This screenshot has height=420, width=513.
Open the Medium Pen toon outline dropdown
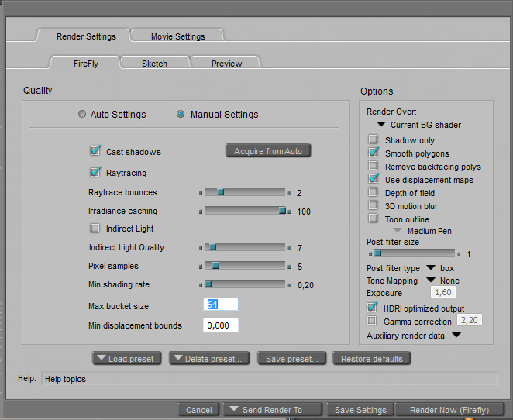click(x=398, y=230)
